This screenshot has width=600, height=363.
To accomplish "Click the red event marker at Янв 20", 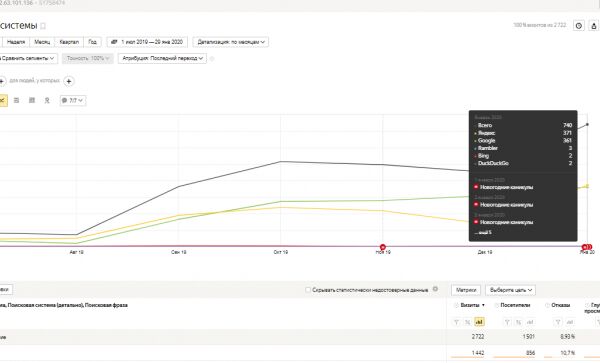I will coord(587,247).
